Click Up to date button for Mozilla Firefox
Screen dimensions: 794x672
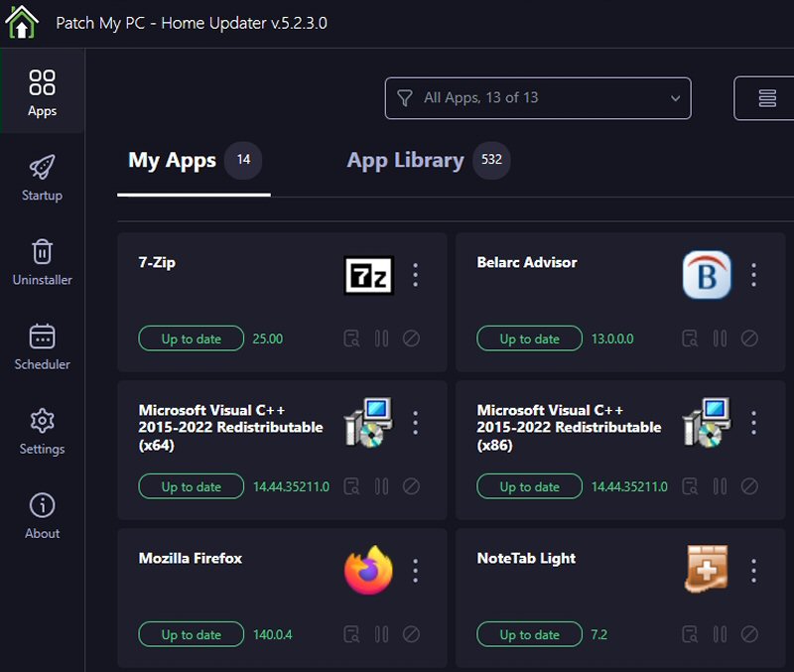click(x=191, y=634)
